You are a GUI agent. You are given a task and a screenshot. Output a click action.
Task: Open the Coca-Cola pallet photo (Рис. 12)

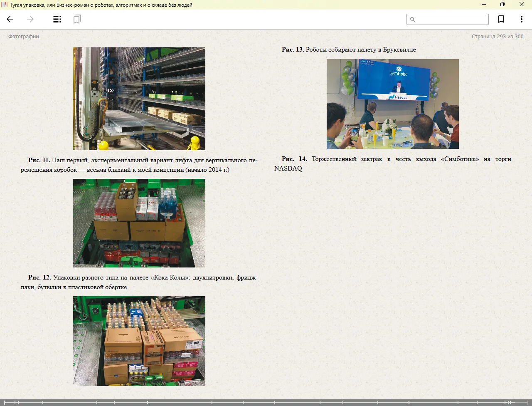139,223
